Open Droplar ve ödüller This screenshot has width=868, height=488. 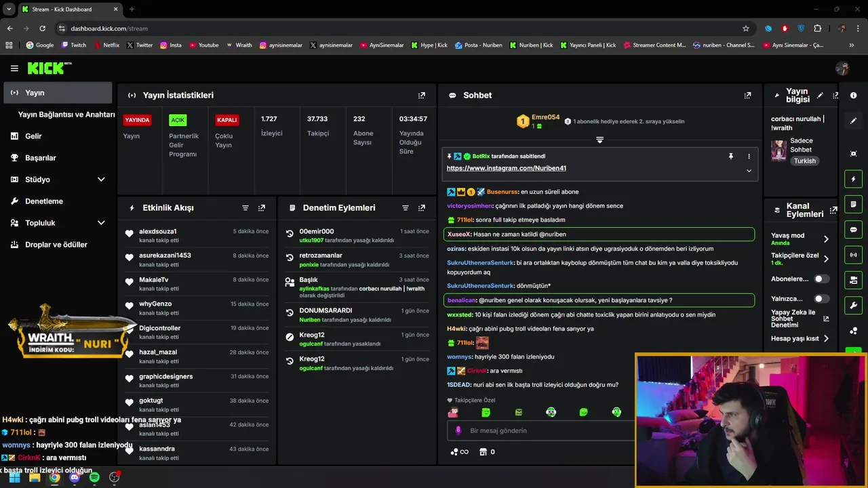click(x=58, y=245)
